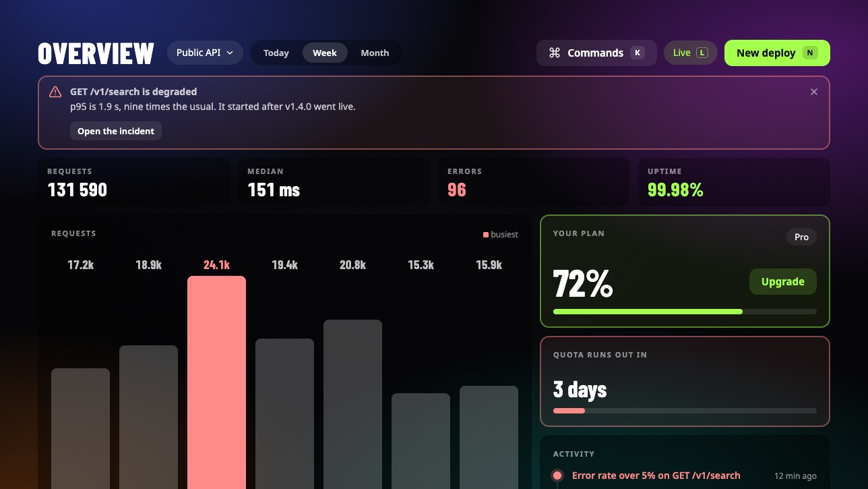This screenshot has width=868, height=489.
Task: Click the quota runs out progress bar
Action: tap(685, 411)
